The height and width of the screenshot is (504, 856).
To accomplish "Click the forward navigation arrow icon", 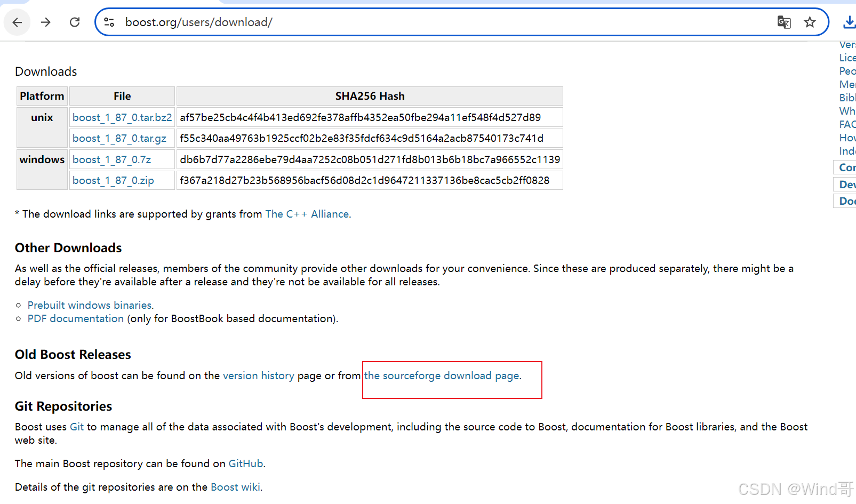I will point(46,22).
